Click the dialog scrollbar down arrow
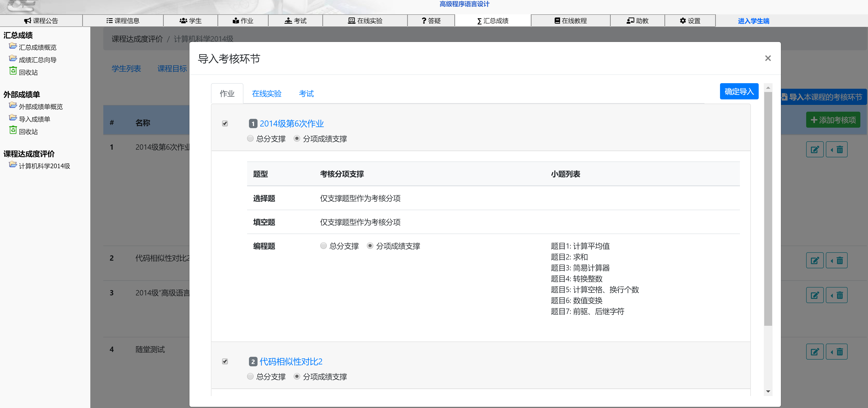The image size is (868, 408). (768, 392)
